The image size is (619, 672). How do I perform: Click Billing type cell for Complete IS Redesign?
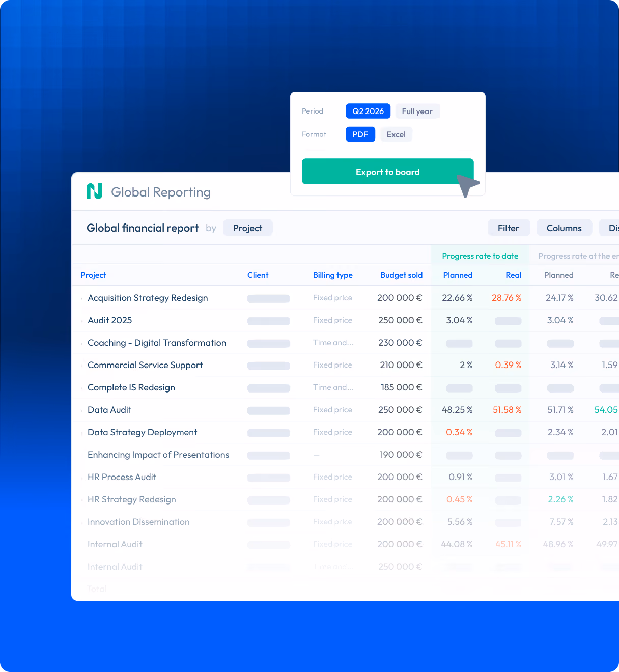pyautogui.click(x=333, y=387)
